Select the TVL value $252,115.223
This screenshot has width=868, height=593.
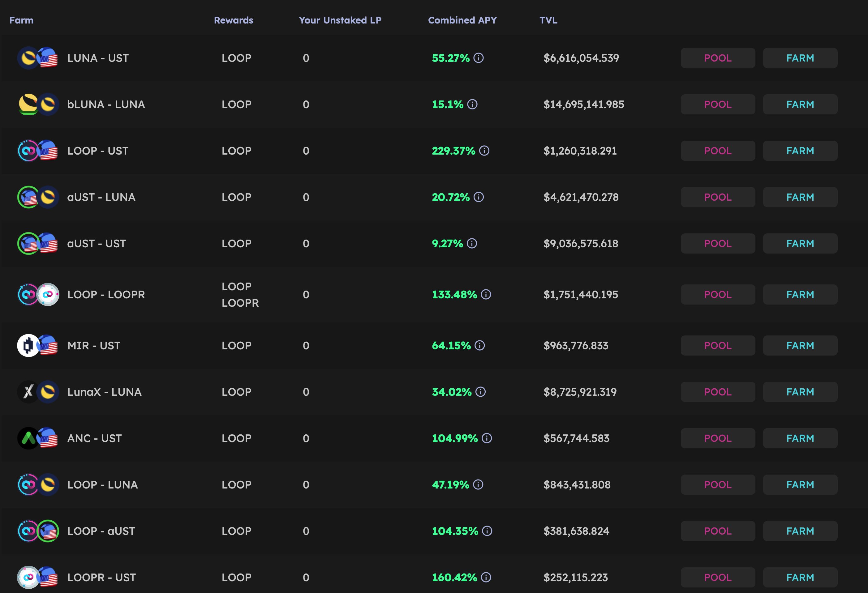[576, 577]
